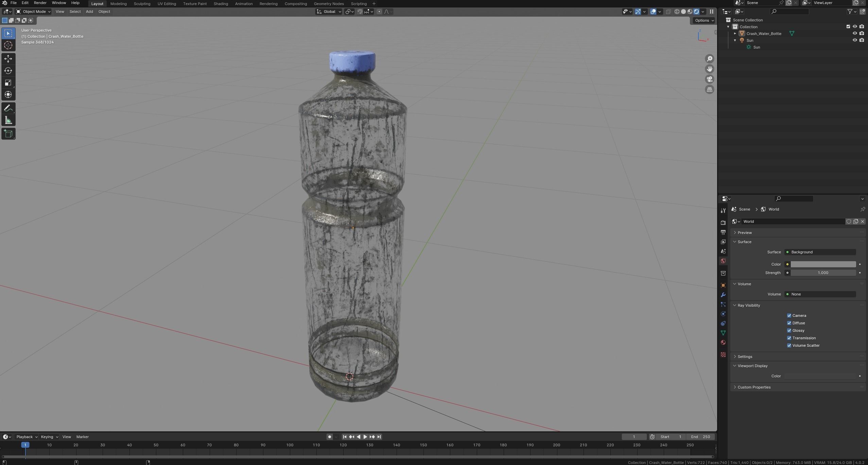The image size is (868, 465).
Task: Collapse the Ray Visibility panel
Action: point(749,305)
